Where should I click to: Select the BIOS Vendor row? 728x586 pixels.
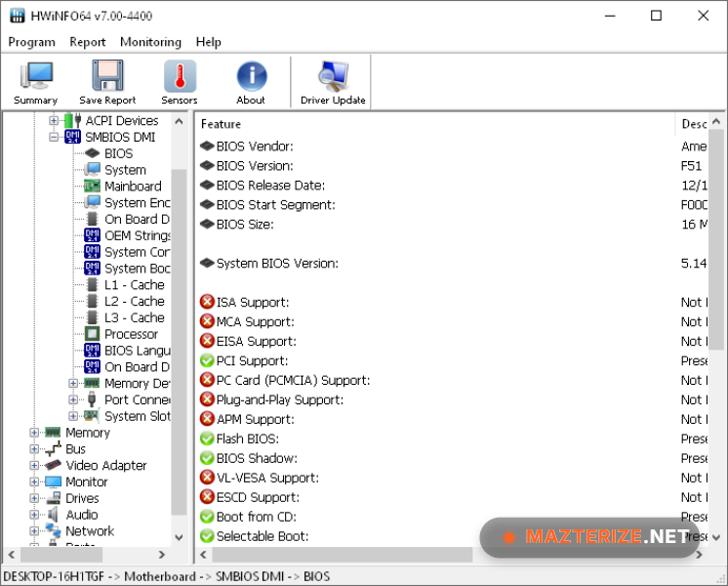(x=453, y=146)
